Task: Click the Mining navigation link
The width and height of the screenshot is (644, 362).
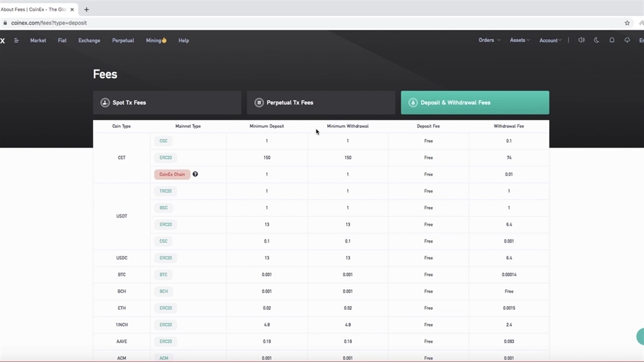Action: pos(156,40)
